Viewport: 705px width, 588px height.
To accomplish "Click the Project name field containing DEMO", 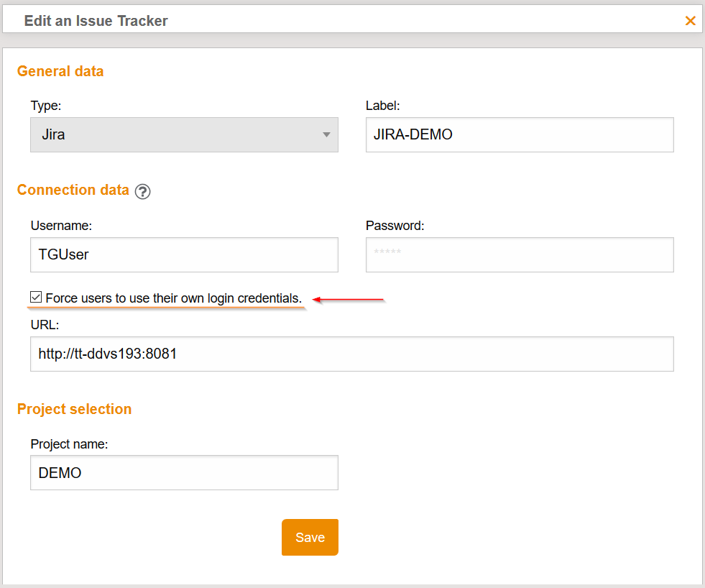I will pyautogui.click(x=183, y=473).
